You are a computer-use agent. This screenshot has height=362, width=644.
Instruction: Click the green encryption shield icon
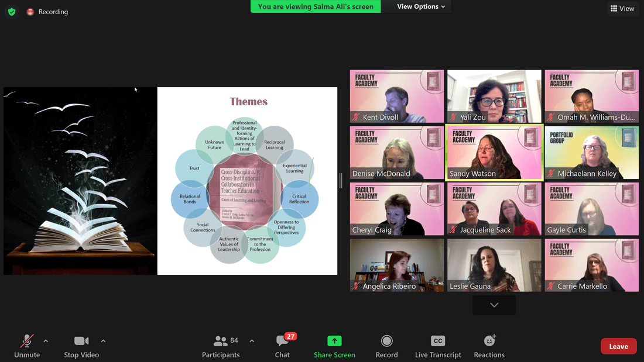(x=12, y=12)
